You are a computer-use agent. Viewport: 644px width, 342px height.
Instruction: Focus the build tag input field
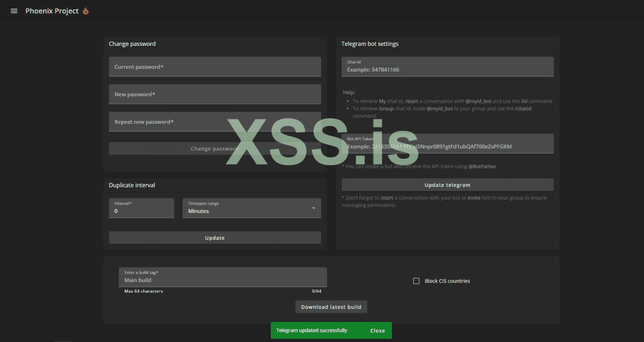223,277
